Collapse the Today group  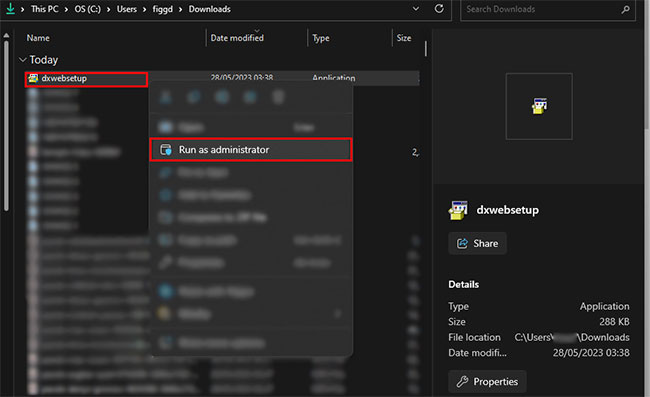tap(22, 60)
